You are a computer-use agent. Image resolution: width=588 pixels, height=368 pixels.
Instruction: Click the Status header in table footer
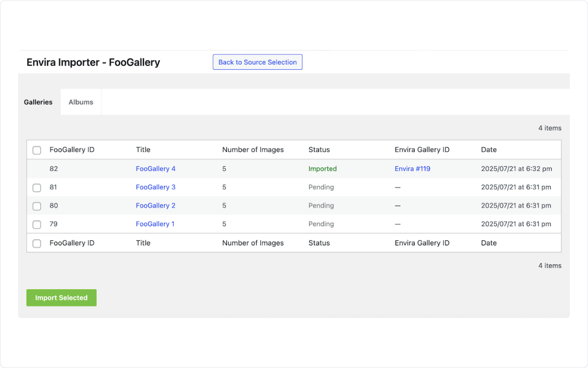[319, 243]
